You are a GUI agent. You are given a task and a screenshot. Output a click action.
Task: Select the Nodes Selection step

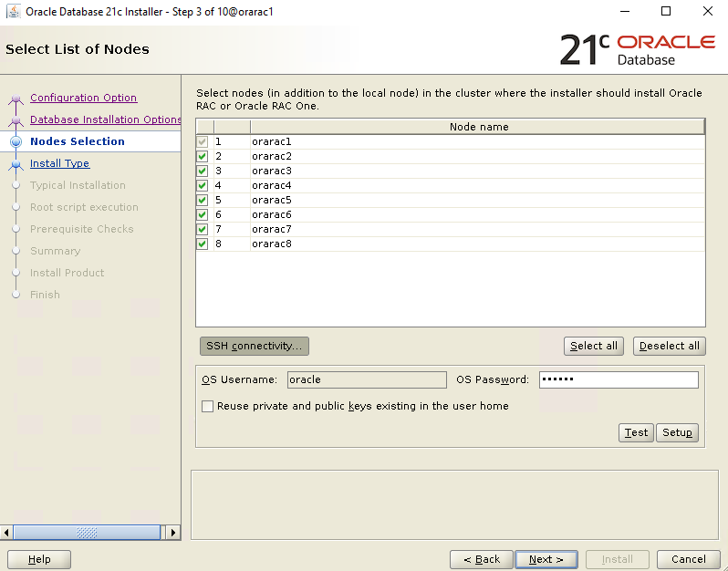tap(78, 141)
